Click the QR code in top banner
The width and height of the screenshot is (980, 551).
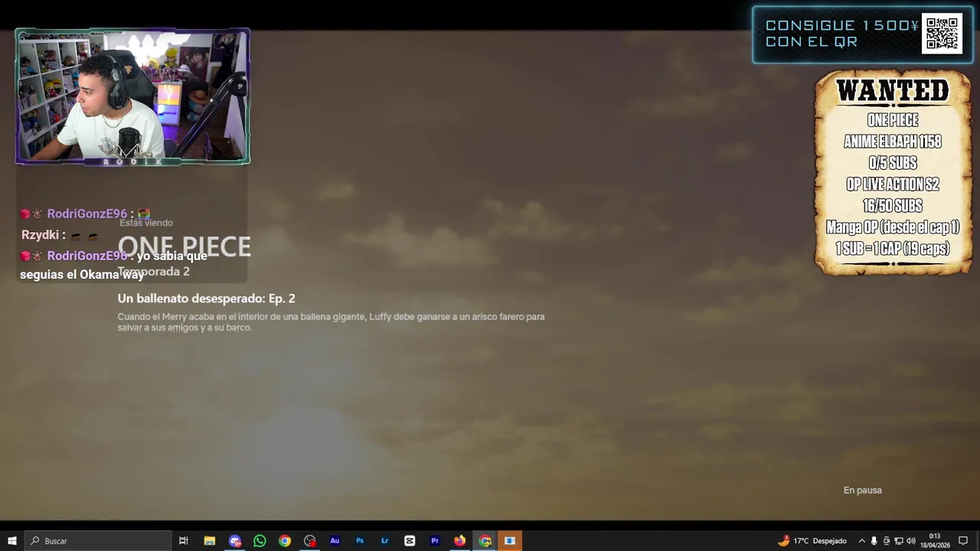click(942, 34)
